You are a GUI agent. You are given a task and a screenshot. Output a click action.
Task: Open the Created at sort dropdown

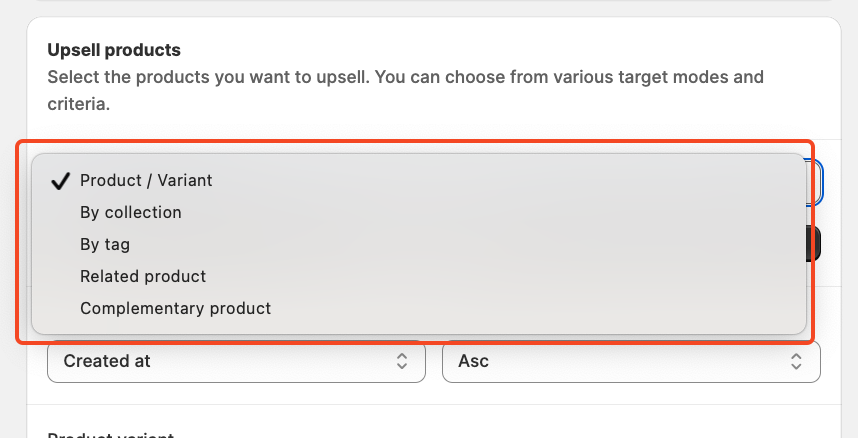[236, 361]
